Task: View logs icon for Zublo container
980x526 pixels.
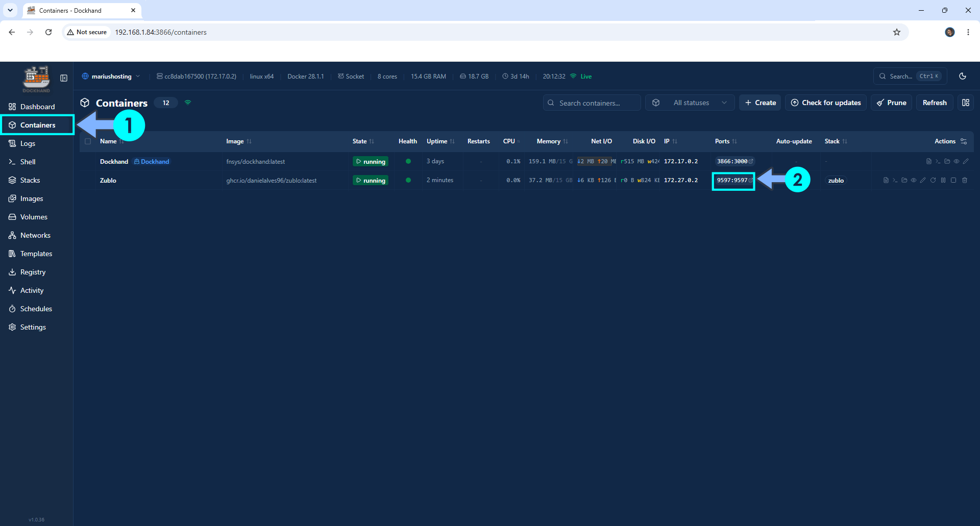Action: (886, 180)
